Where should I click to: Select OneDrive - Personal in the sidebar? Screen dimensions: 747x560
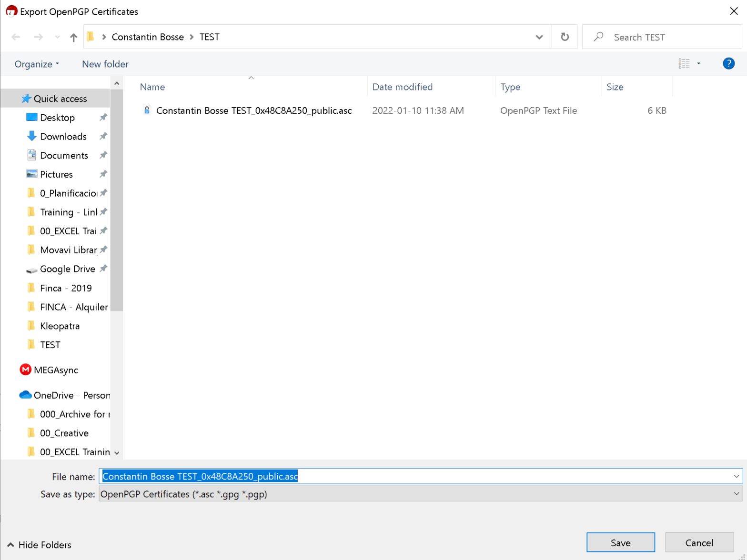(71, 395)
